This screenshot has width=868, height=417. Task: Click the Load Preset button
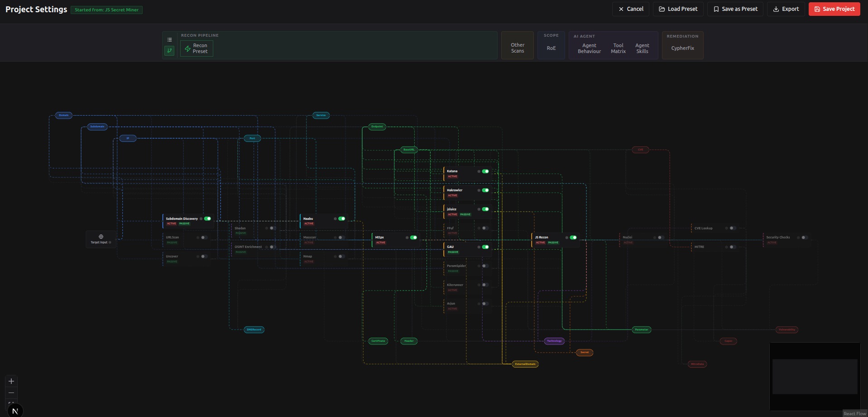point(678,9)
